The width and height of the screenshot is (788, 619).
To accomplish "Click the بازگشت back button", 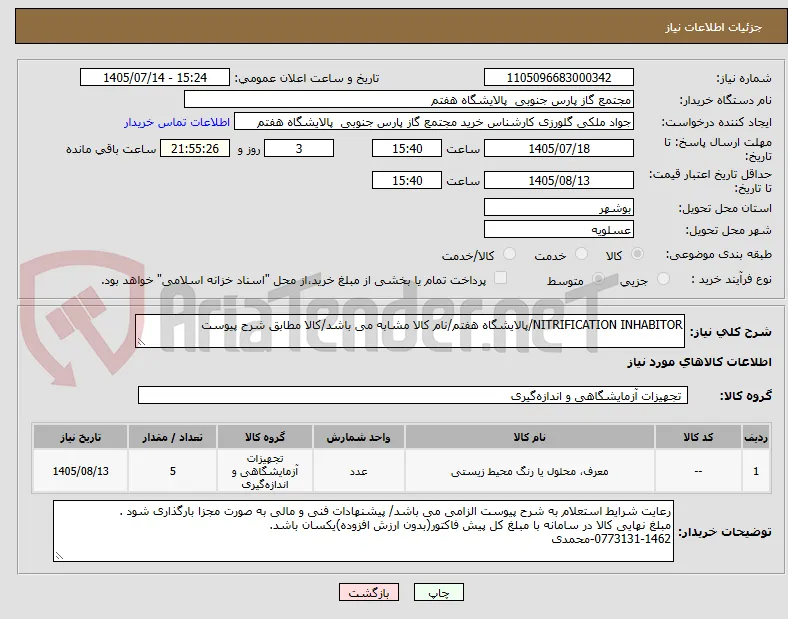I will (x=369, y=592).
